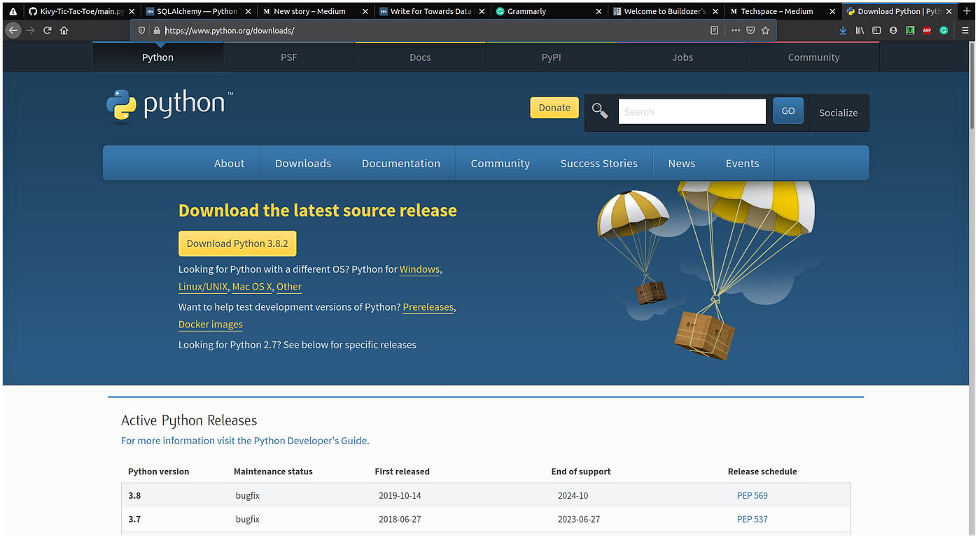Open the Downloads navigation menu item
The image size is (980, 540).
[303, 164]
